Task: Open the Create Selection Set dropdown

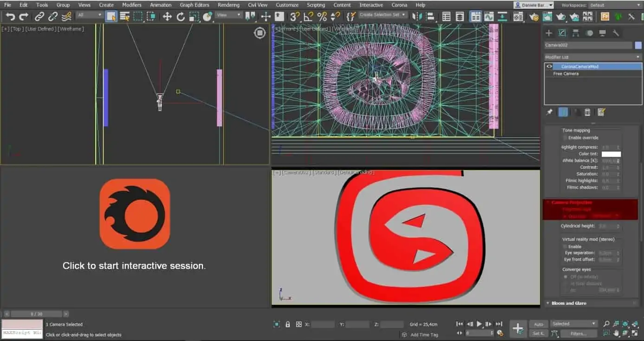Action: 383,15
